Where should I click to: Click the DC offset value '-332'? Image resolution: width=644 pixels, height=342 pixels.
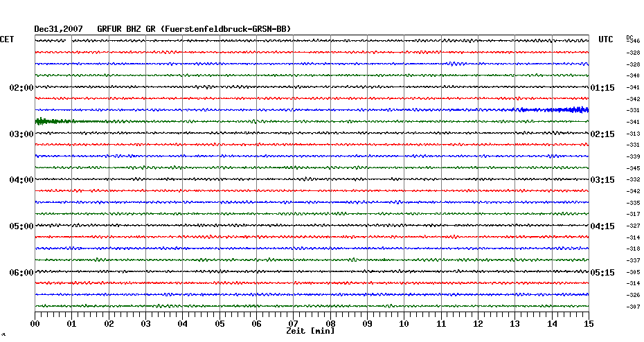click(633, 180)
